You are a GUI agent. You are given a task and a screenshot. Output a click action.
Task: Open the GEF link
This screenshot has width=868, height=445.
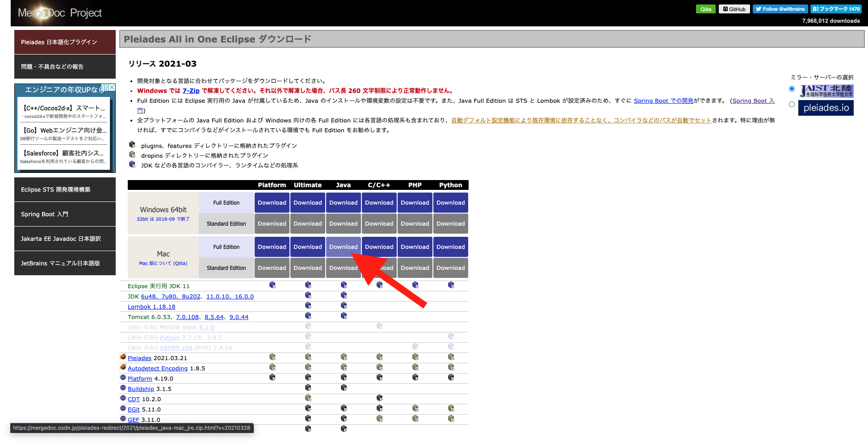[x=134, y=420]
